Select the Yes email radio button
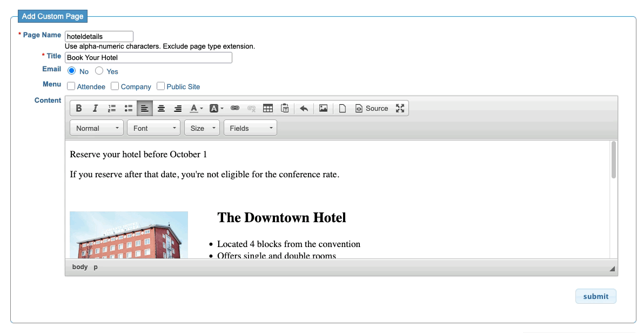Screen dimensions: 644x333 click(99, 71)
